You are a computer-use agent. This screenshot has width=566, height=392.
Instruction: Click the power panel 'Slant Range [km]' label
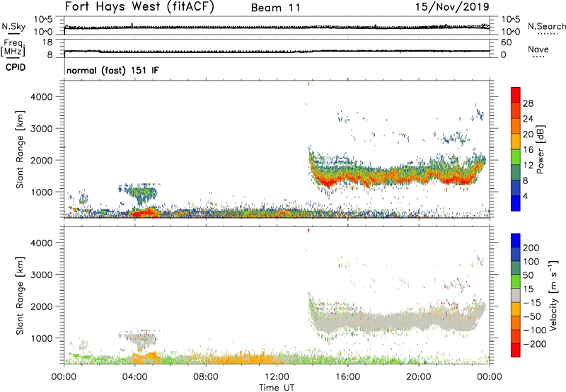(20, 149)
